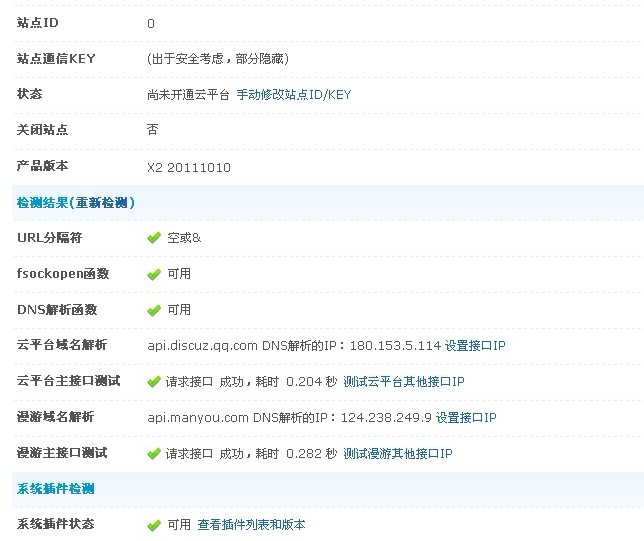Viewport: 644px width, 541px height.
Task: Click the 站点ID label
Action: tap(37, 23)
